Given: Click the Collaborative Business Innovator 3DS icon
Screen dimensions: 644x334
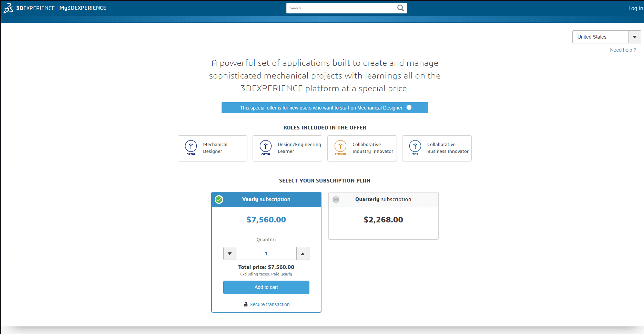Looking at the screenshot, I should click(415, 148).
